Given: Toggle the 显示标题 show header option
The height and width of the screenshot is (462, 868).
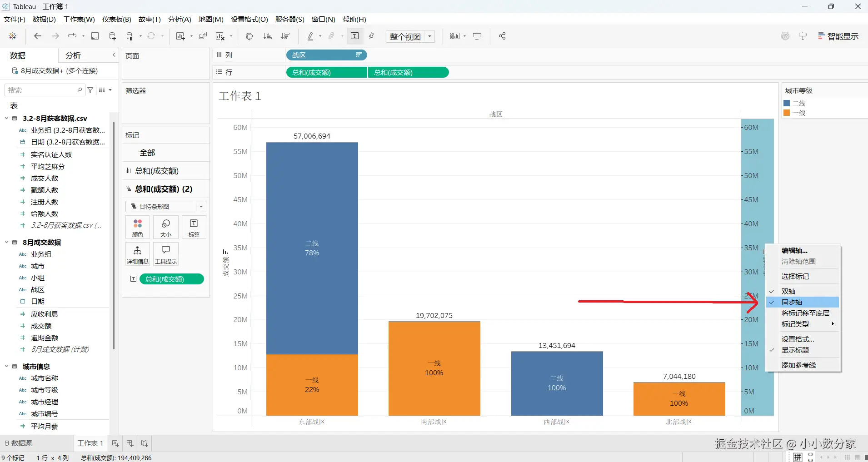Looking at the screenshot, I should click(802, 350).
